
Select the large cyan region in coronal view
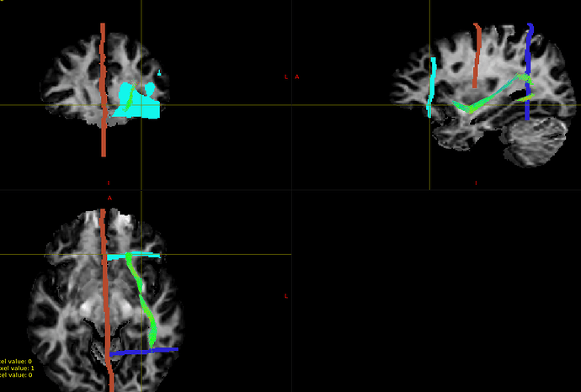146,108
